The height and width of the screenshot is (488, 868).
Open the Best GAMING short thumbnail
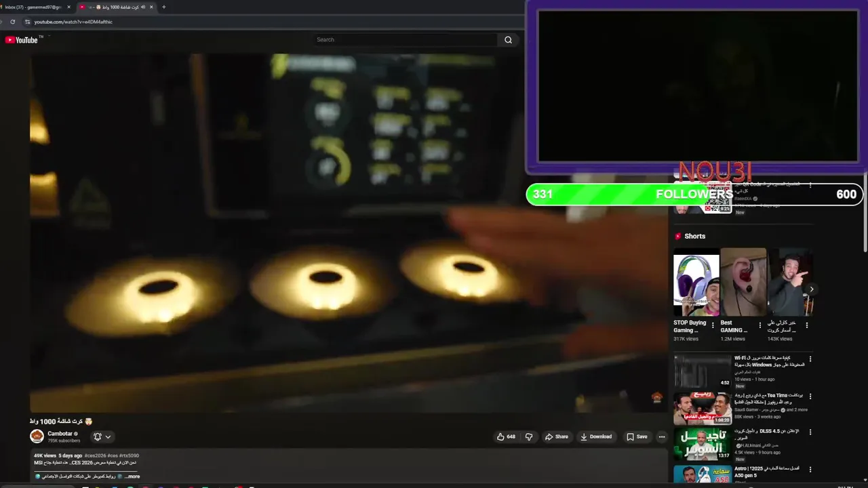pos(743,282)
